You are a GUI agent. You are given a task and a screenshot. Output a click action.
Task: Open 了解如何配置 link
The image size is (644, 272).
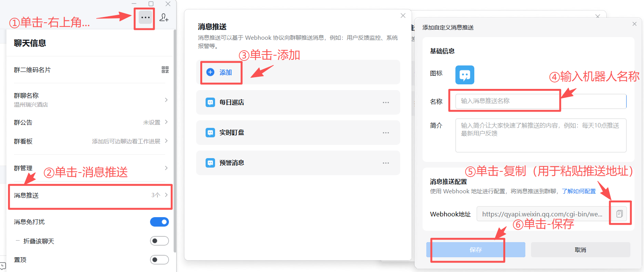point(579,191)
